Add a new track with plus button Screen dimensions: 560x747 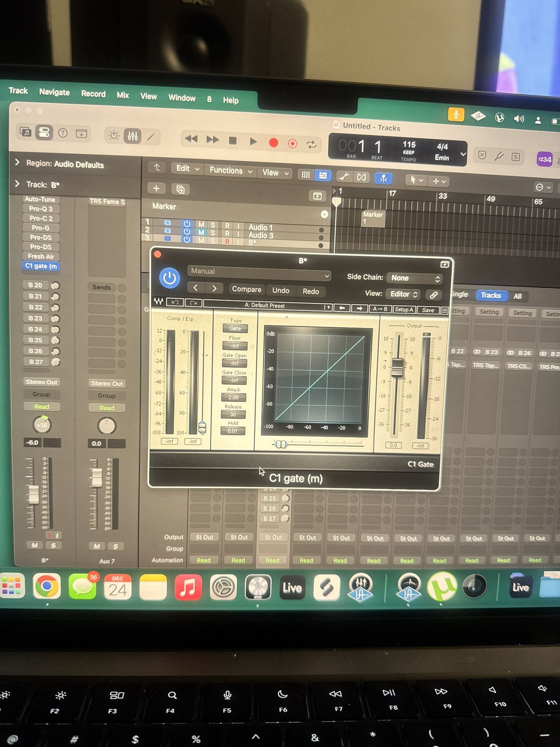coord(156,189)
